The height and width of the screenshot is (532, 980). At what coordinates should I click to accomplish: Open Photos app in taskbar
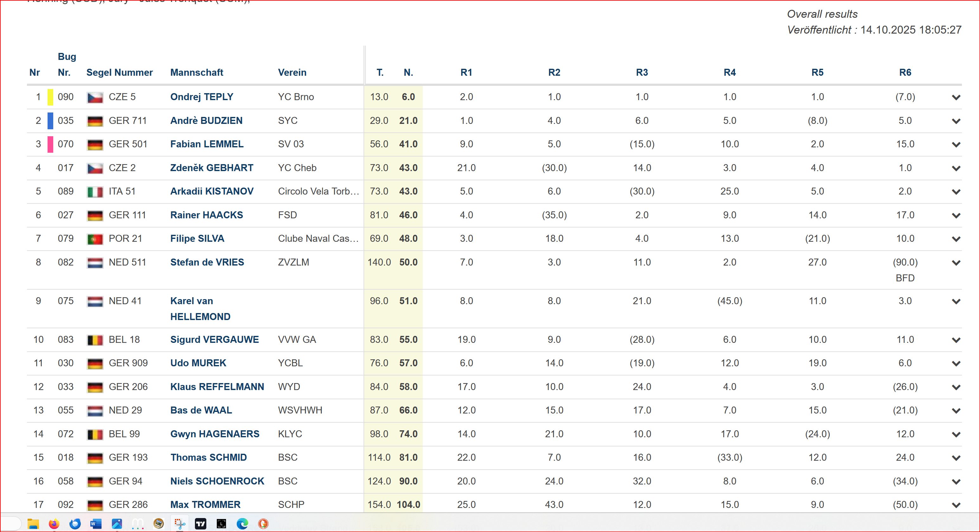point(117,524)
